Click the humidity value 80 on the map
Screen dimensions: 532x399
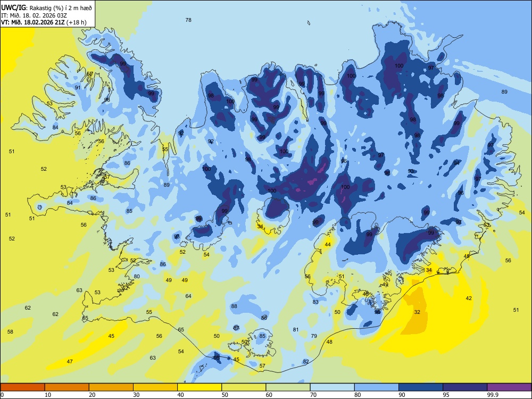tap(137, 277)
